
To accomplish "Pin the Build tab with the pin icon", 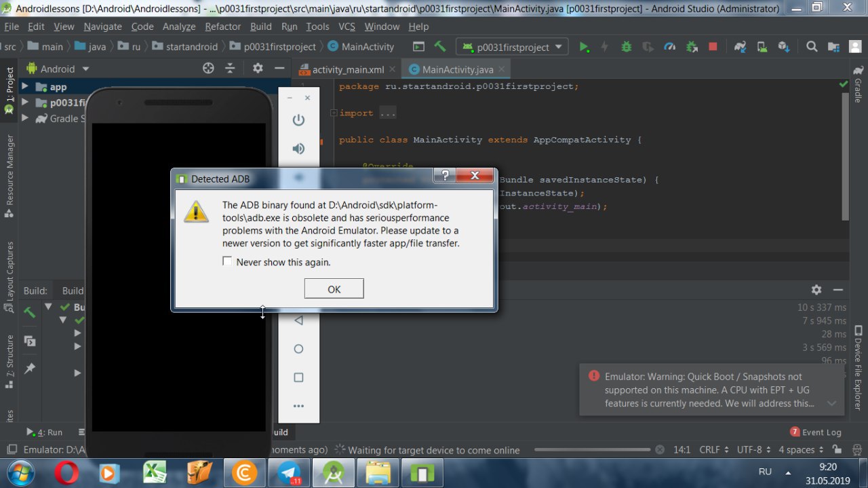I will [30, 368].
